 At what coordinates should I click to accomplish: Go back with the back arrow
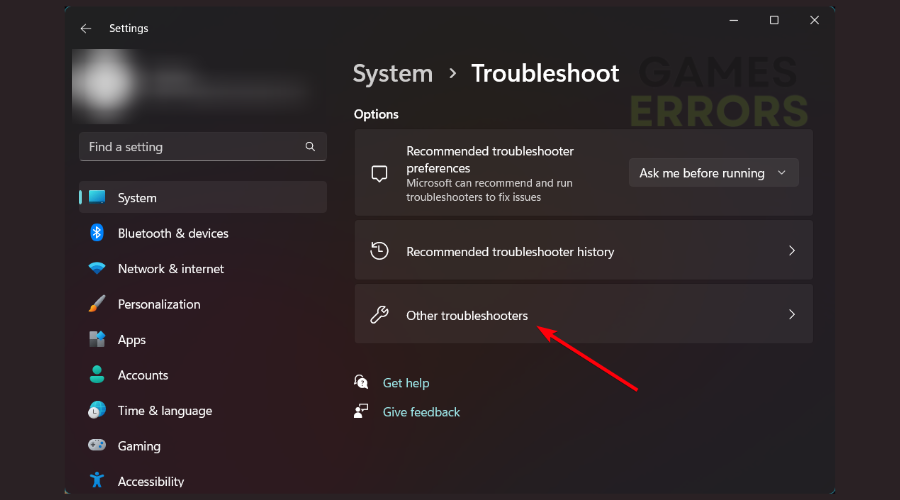(x=85, y=29)
